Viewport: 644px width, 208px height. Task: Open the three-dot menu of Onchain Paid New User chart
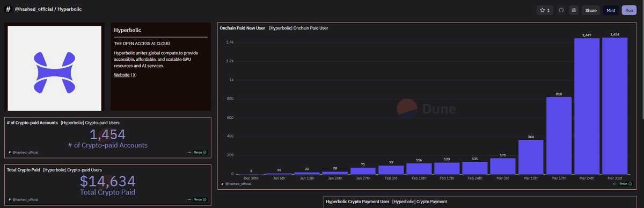pyautogui.click(x=614, y=184)
